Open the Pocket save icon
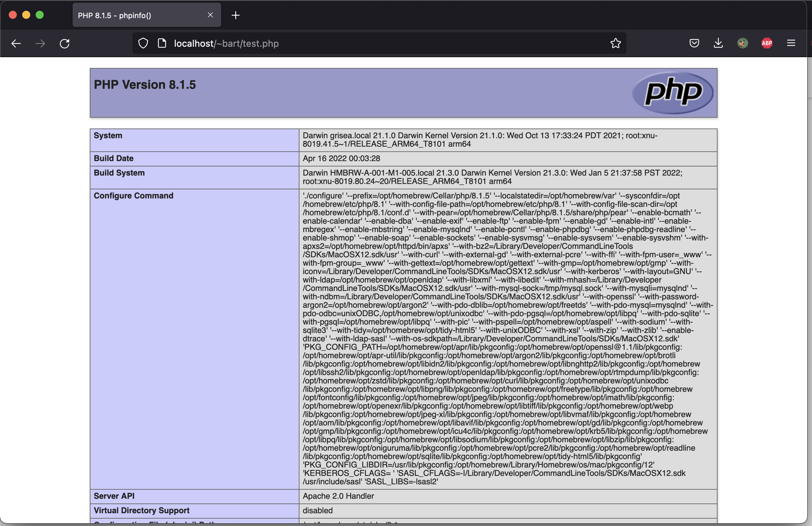812x526 pixels. (x=694, y=43)
